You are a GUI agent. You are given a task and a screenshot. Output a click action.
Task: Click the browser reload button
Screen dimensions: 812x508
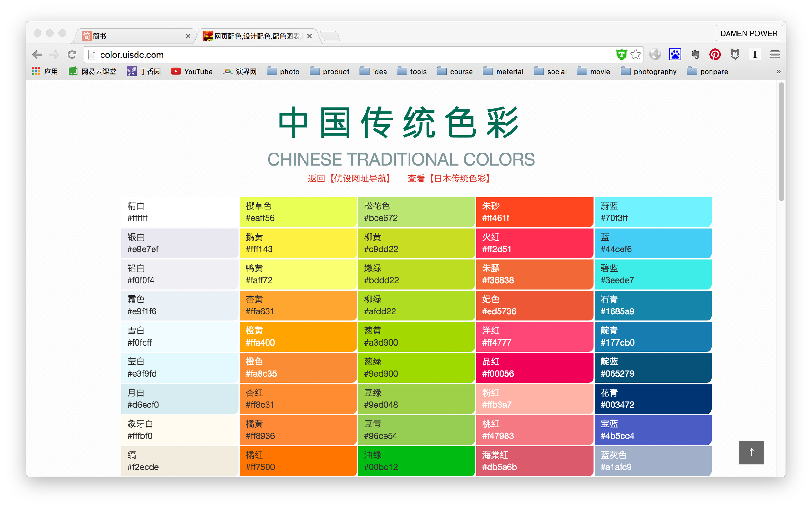click(x=72, y=55)
